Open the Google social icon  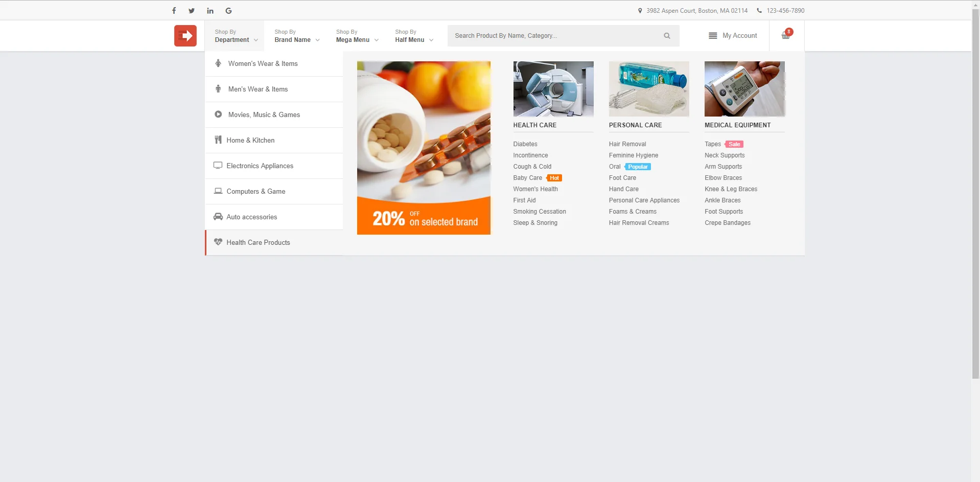(x=228, y=10)
